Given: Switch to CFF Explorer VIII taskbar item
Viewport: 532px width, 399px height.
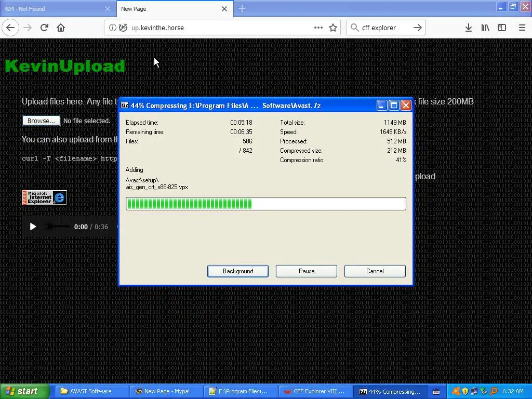Looking at the screenshot, I should click(315, 391).
